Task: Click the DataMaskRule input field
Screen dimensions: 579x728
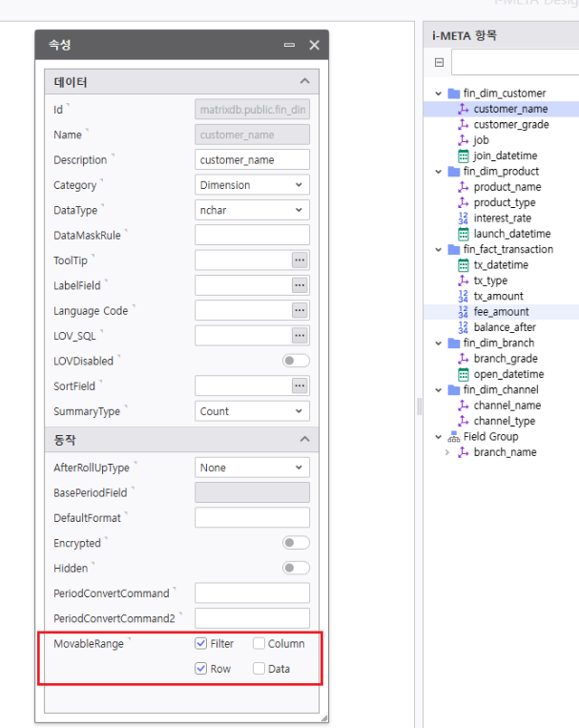Action: click(x=252, y=235)
